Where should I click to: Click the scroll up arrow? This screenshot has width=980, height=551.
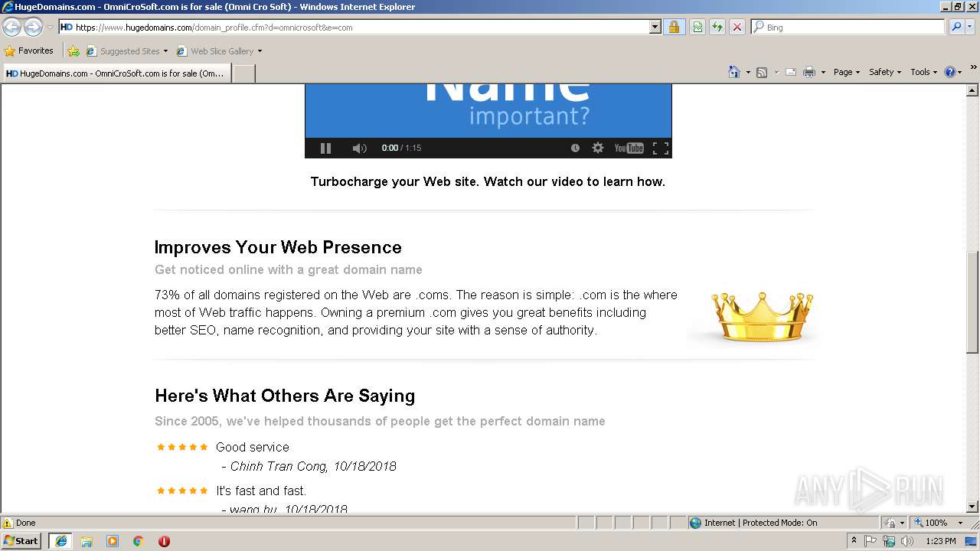973,90
